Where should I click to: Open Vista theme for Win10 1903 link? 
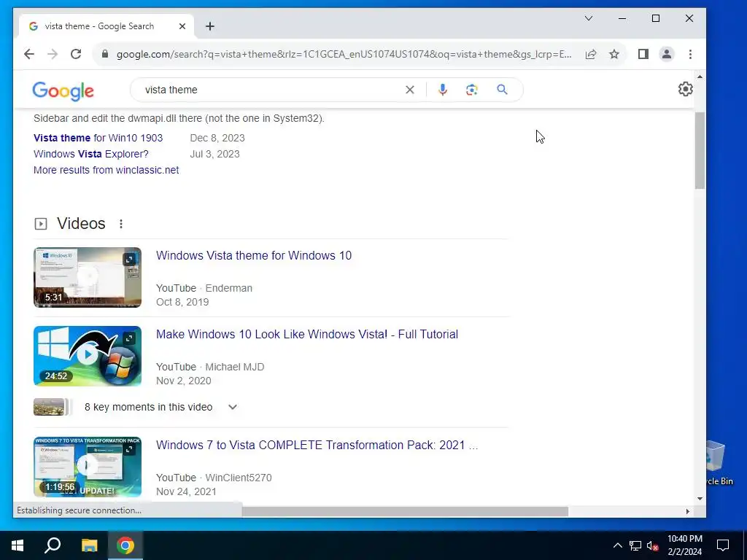98,138
